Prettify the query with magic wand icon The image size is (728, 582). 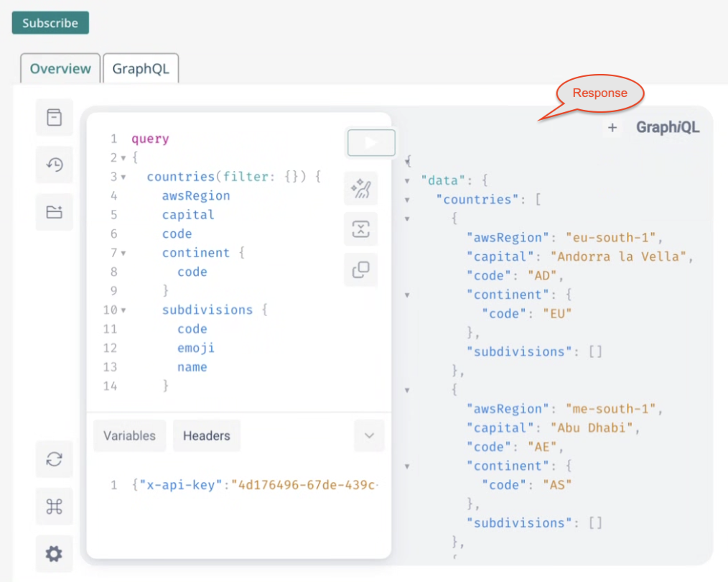(360, 189)
